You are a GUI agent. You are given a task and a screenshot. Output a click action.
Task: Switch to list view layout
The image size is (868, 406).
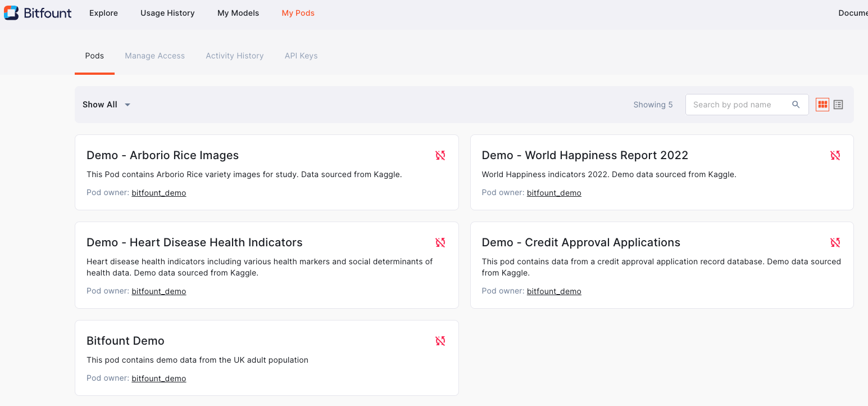click(838, 105)
